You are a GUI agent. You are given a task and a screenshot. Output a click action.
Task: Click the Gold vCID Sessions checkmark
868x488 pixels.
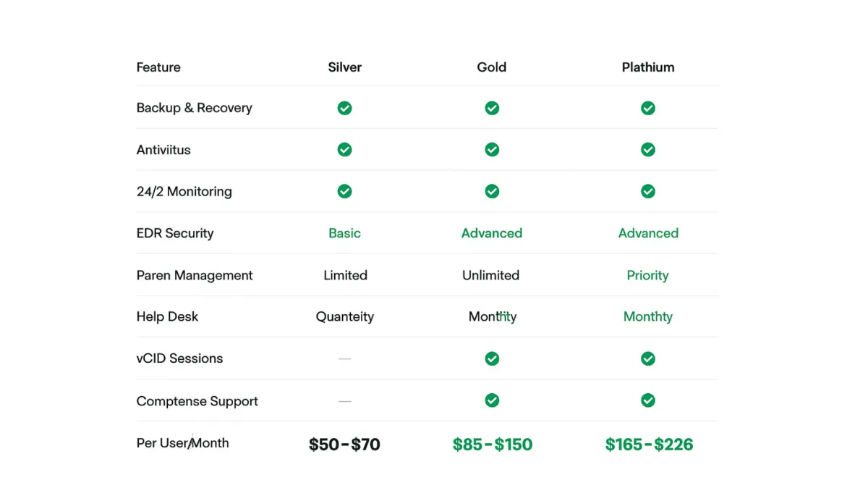(492, 358)
